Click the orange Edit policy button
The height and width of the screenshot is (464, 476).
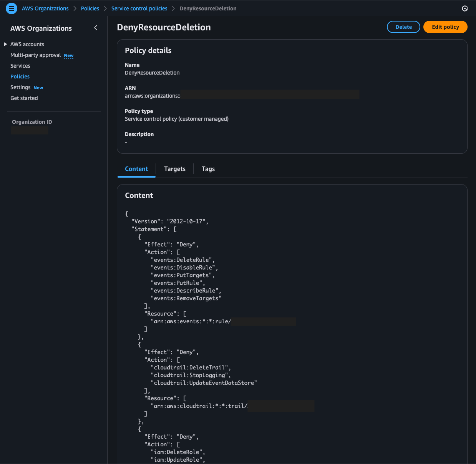[x=445, y=27]
